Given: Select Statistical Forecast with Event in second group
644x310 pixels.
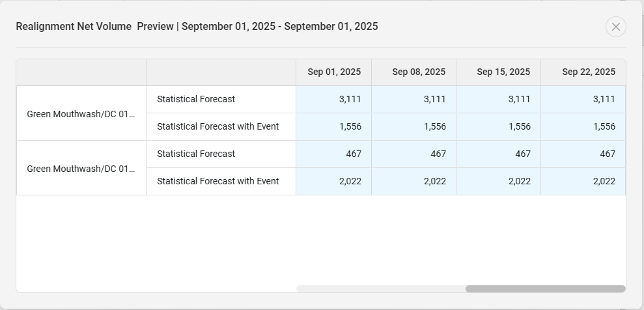Looking at the screenshot, I should point(217,182).
